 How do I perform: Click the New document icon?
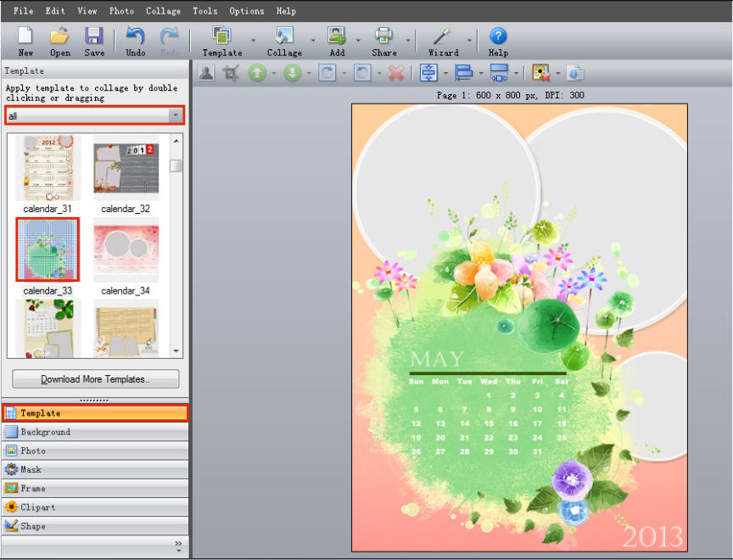coord(25,36)
